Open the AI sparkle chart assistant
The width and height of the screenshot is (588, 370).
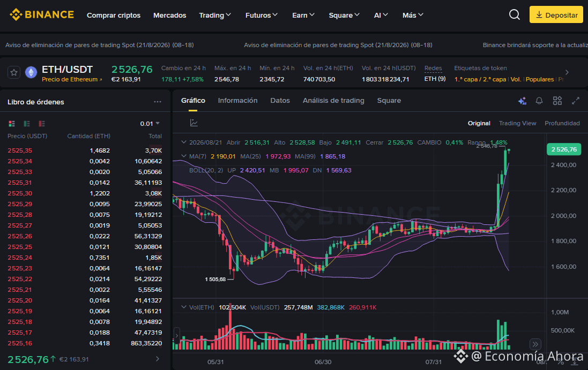click(522, 101)
